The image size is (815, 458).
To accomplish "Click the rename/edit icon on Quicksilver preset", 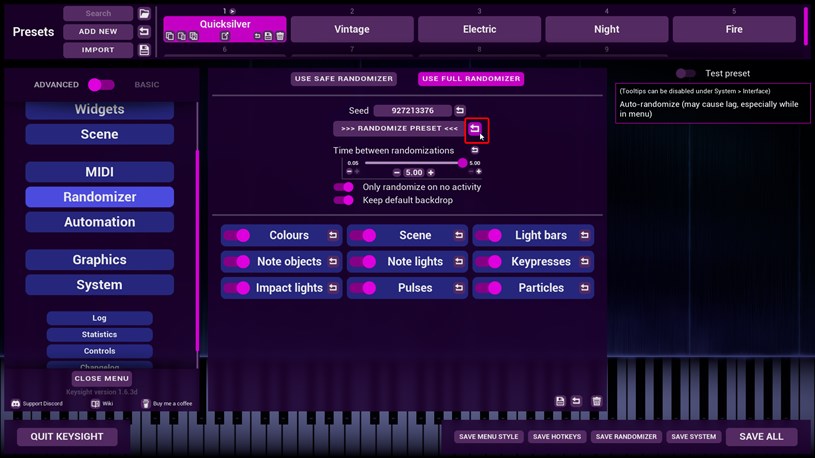I will coord(225,36).
